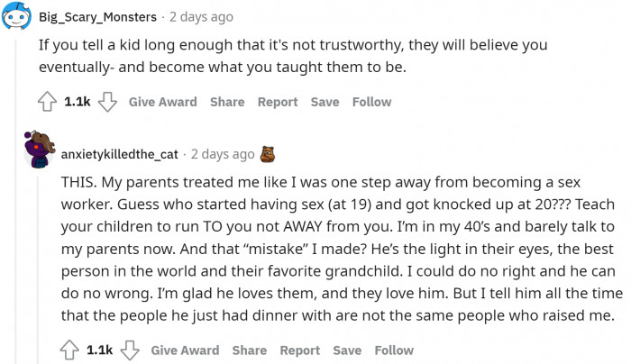
Task: Downvote the Big_Scary_Monsters comment
Action: 108,103
